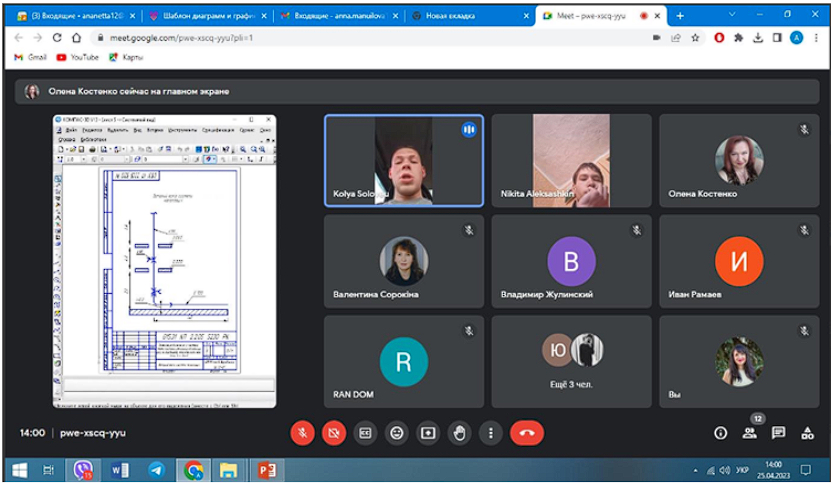Raise hand in the meeting

pyautogui.click(x=459, y=432)
